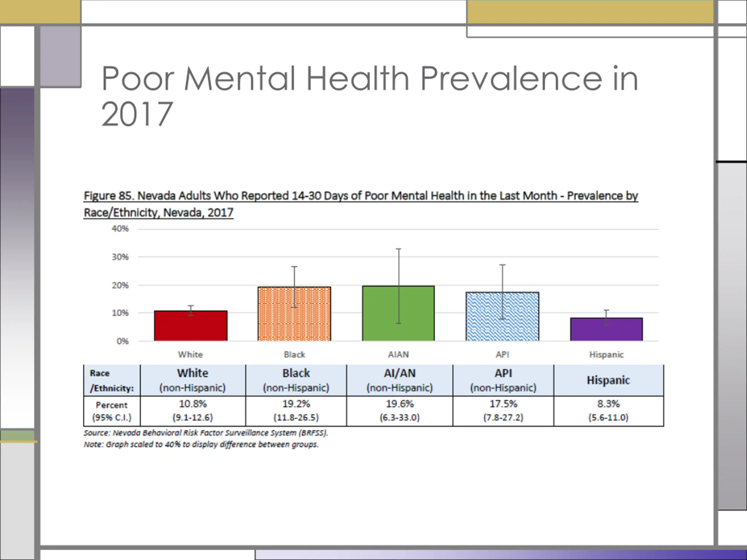Viewport: 747px width, 560px height.
Task: Click the 'Percent (95% C.I.)' row label
Action: pyautogui.click(x=112, y=411)
